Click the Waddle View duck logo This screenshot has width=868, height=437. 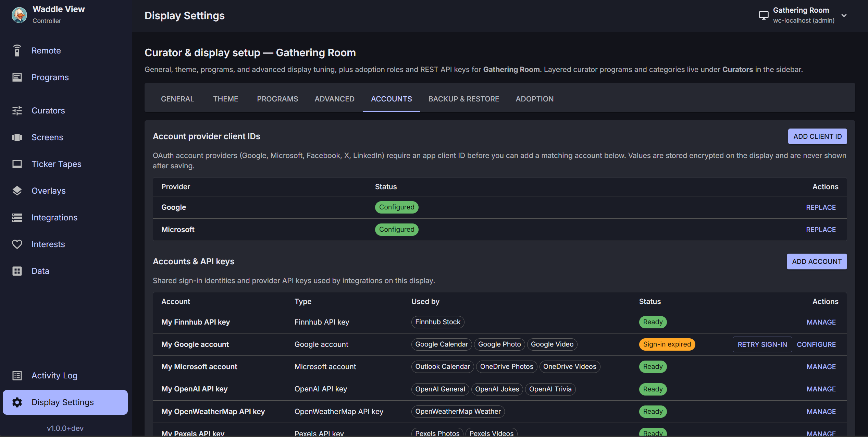click(19, 15)
